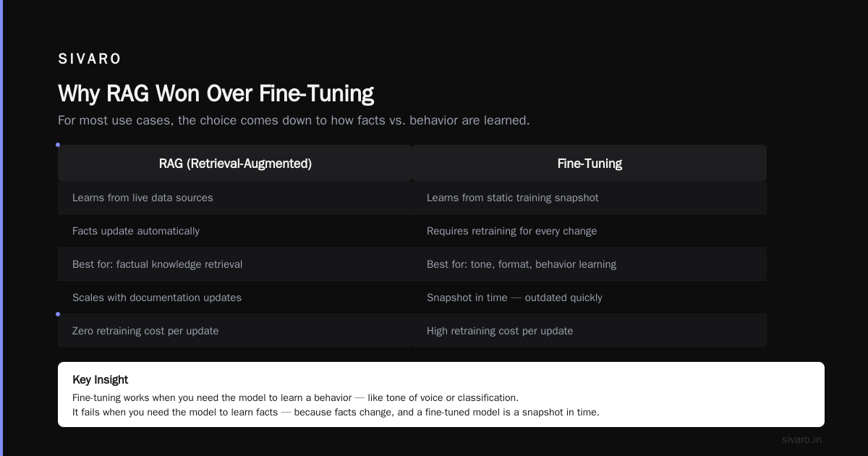The height and width of the screenshot is (456, 868).
Task: Click the SIVARO logo text
Action: tap(90, 59)
